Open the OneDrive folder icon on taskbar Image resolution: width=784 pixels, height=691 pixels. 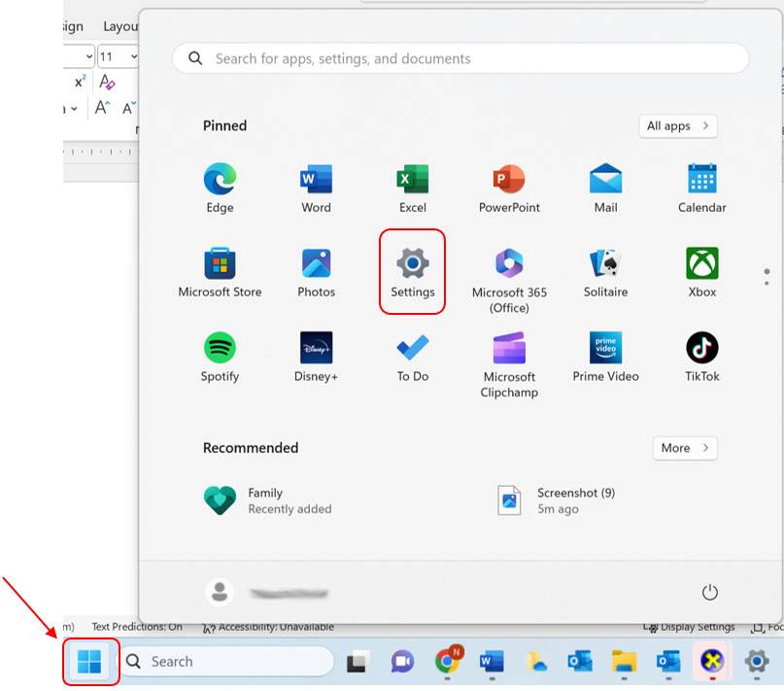[536, 662]
